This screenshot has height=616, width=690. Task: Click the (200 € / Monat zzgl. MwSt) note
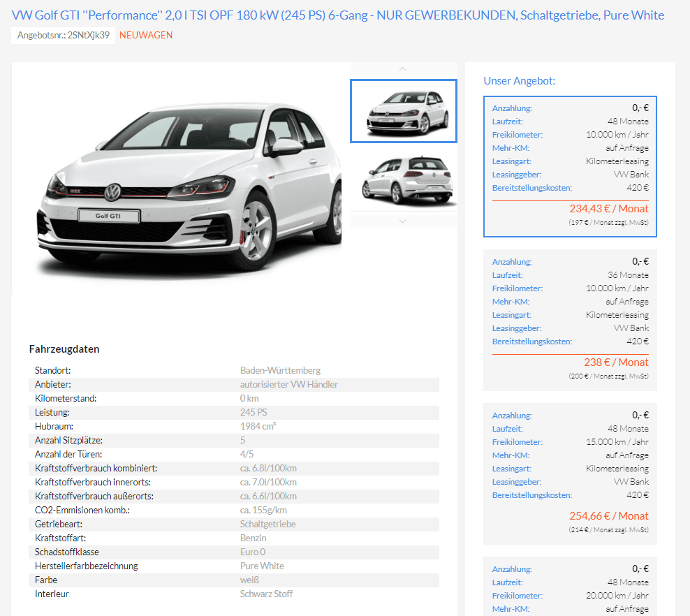608,376
